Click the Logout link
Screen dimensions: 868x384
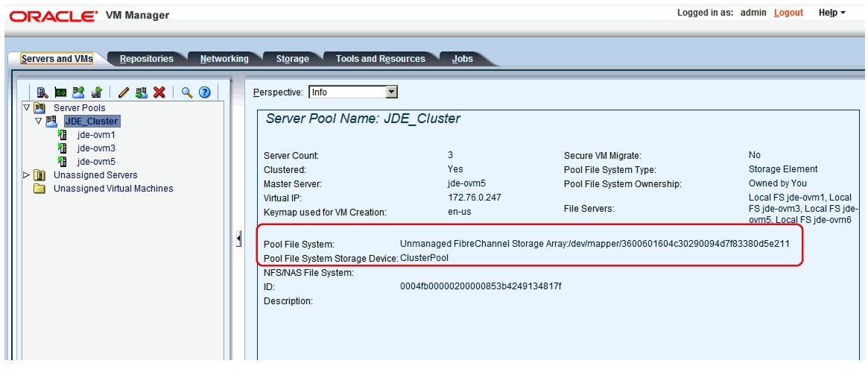[788, 13]
